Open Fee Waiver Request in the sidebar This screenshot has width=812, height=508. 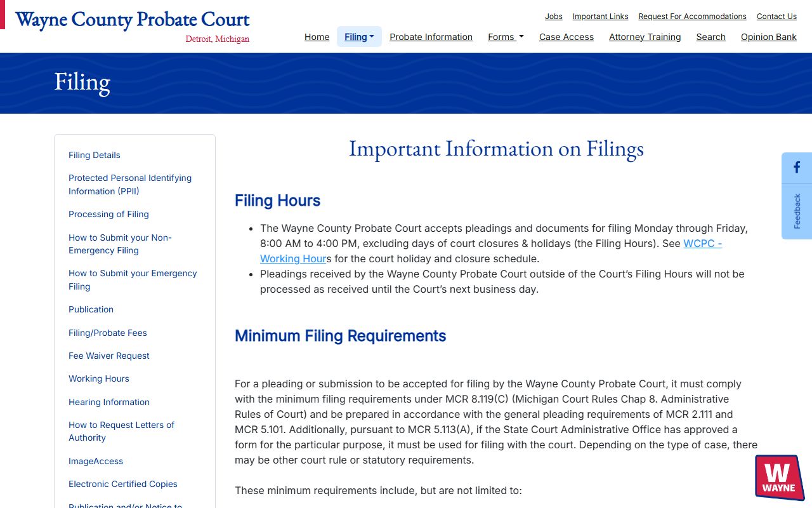pos(108,356)
